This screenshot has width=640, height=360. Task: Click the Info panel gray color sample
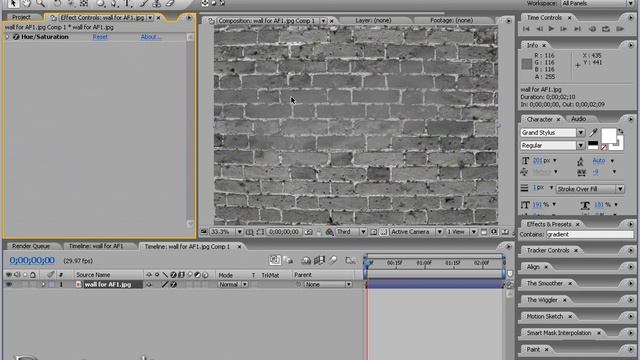click(x=527, y=64)
